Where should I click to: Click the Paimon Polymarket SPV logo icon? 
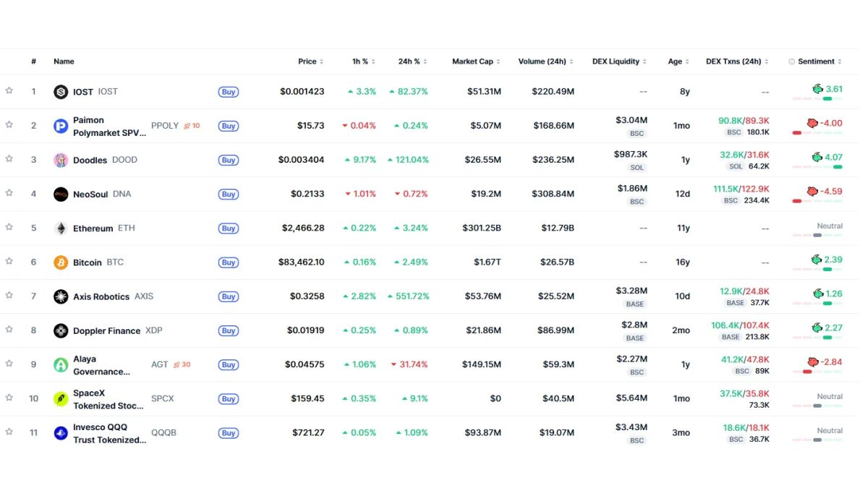61,127
